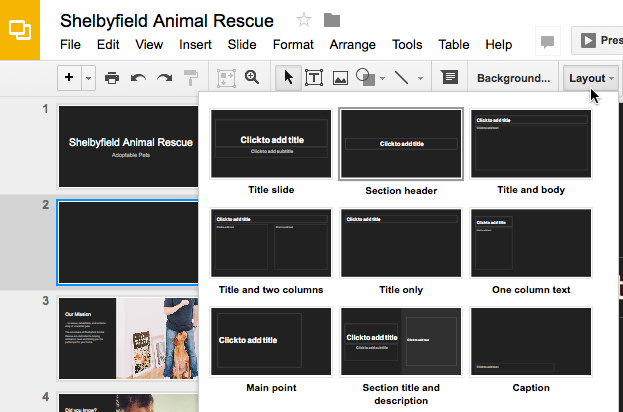
Task: Click the Redo arrow
Action: [x=164, y=78]
